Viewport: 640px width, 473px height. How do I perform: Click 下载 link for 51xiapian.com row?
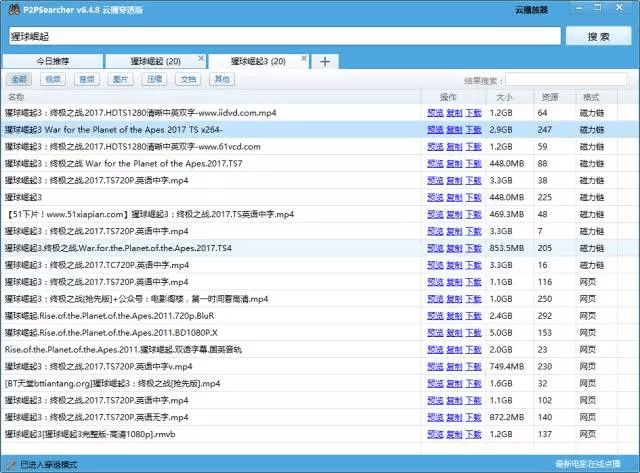473,214
